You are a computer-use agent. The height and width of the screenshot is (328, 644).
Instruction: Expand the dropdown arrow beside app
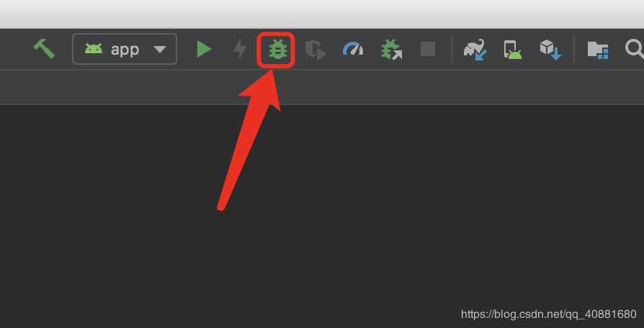click(x=160, y=50)
